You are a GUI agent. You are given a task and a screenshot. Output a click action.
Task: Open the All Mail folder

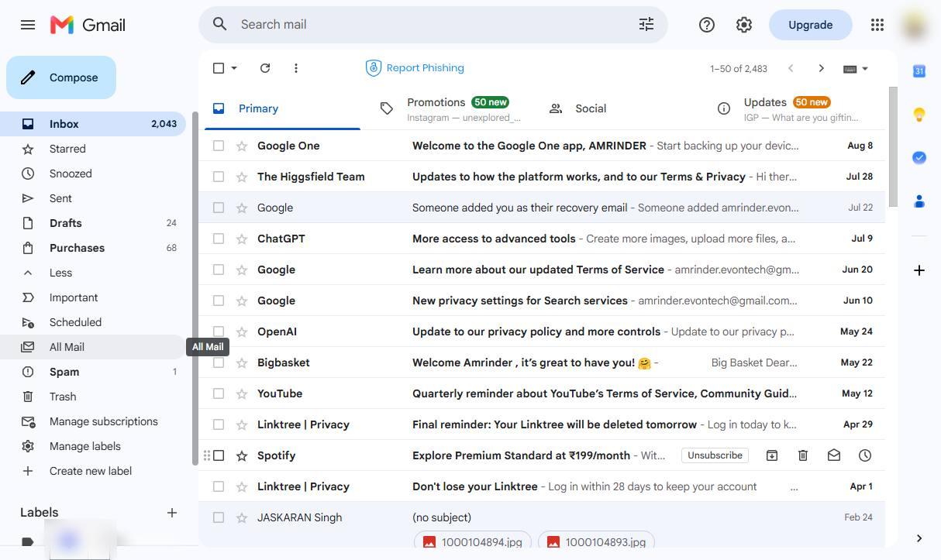coord(92,347)
